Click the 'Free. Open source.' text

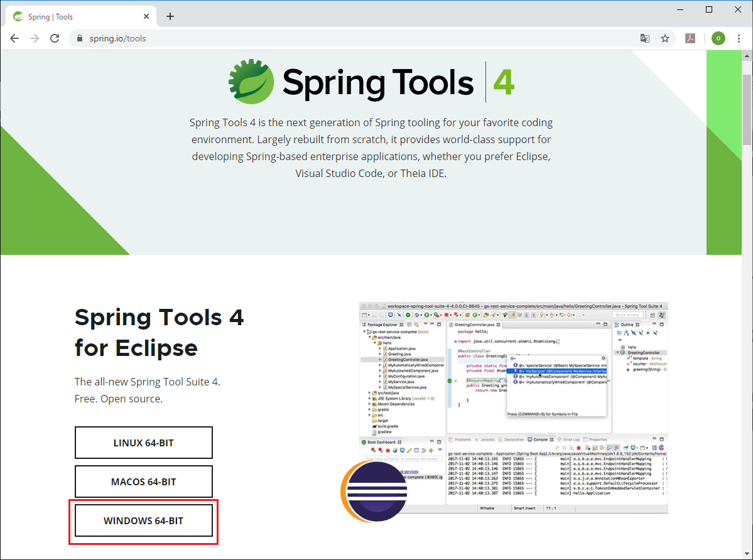119,399
